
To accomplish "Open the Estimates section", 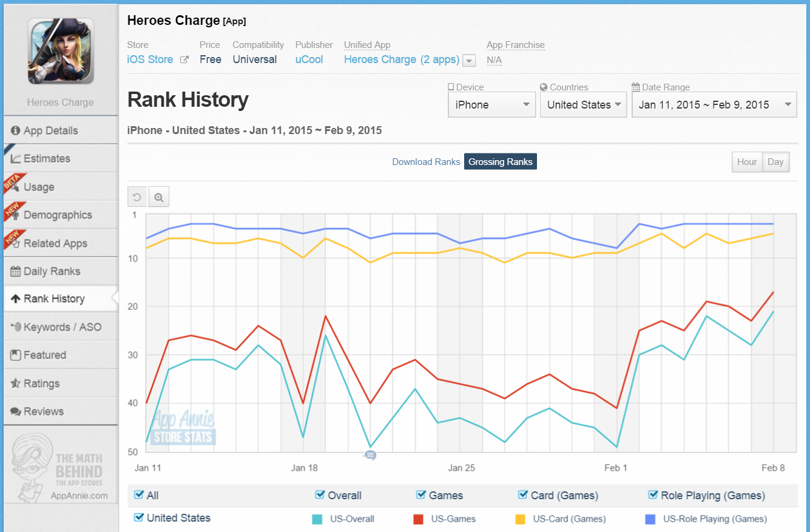I will 61,158.
